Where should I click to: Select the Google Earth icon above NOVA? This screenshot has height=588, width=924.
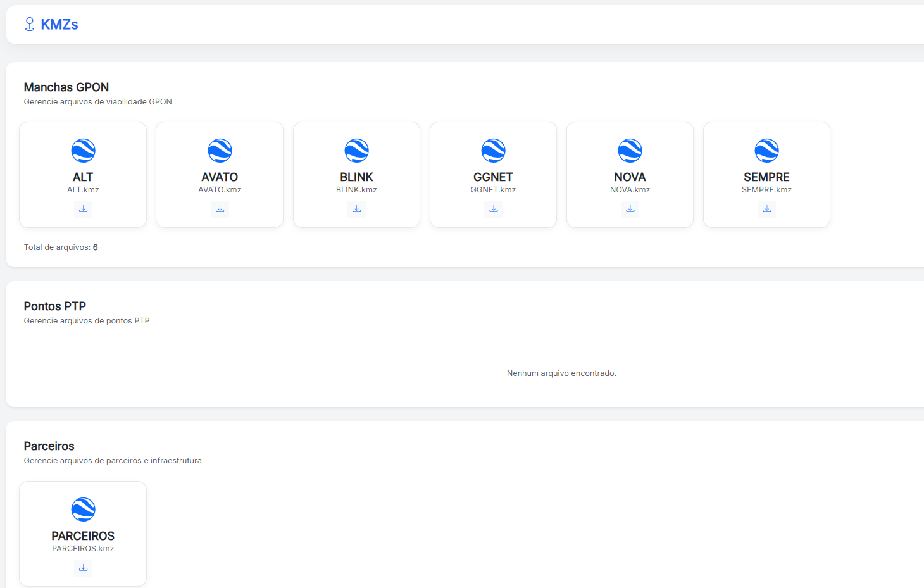click(x=630, y=151)
